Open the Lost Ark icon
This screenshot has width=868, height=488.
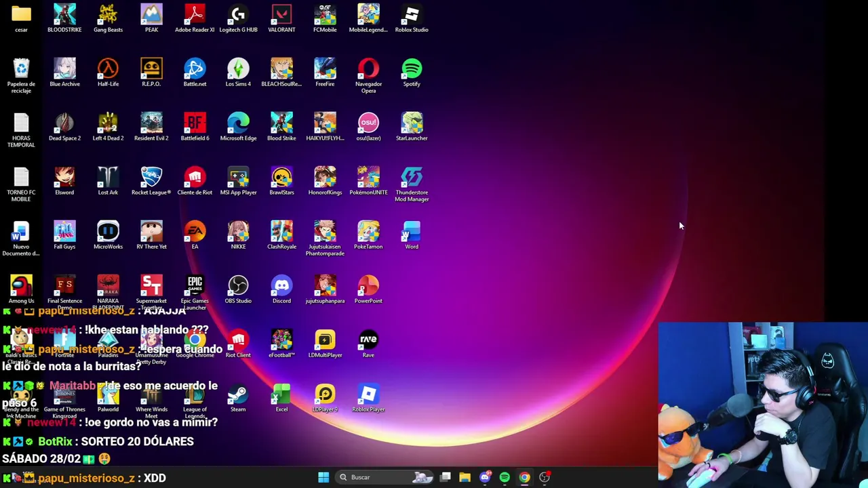[x=108, y=181]
